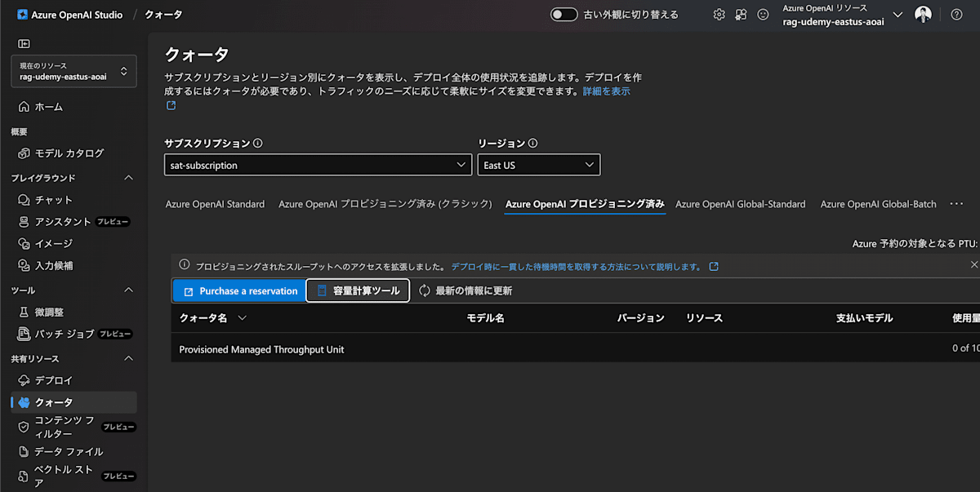980x492 pixels.
Task: Switch to Azure OpenAI Global-Standard tab
Action: point(741,204)
